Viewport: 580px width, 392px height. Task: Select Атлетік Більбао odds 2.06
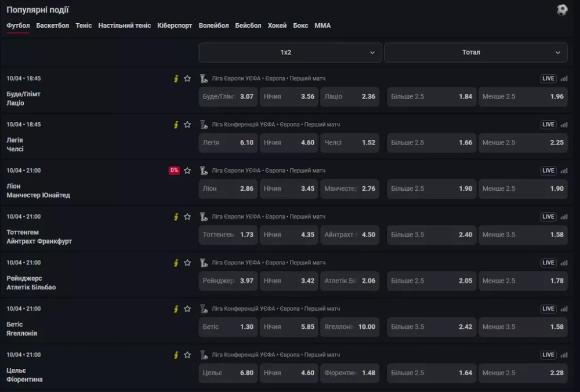pos(350,281)
